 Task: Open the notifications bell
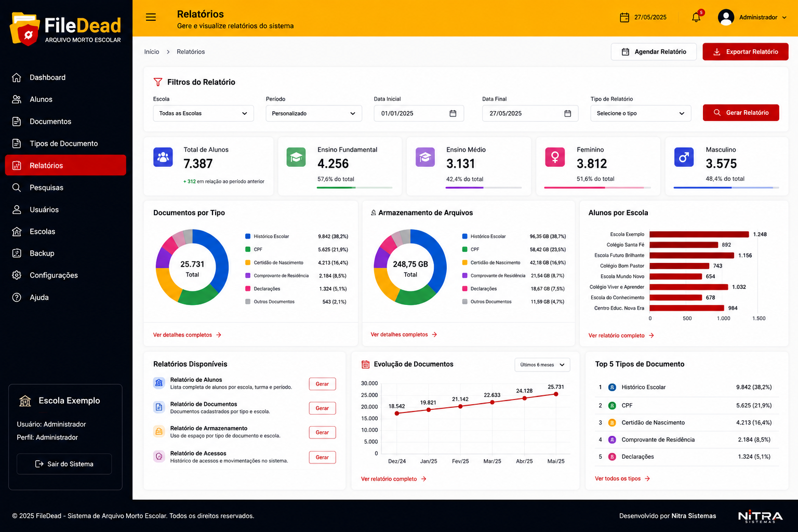(x=696, y=17)
